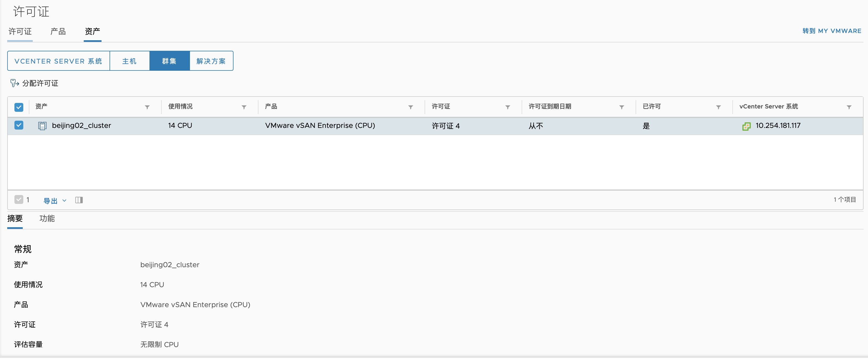Sort by the 已许可 column header
Viewport: 868px width, 359px height.
651,107
